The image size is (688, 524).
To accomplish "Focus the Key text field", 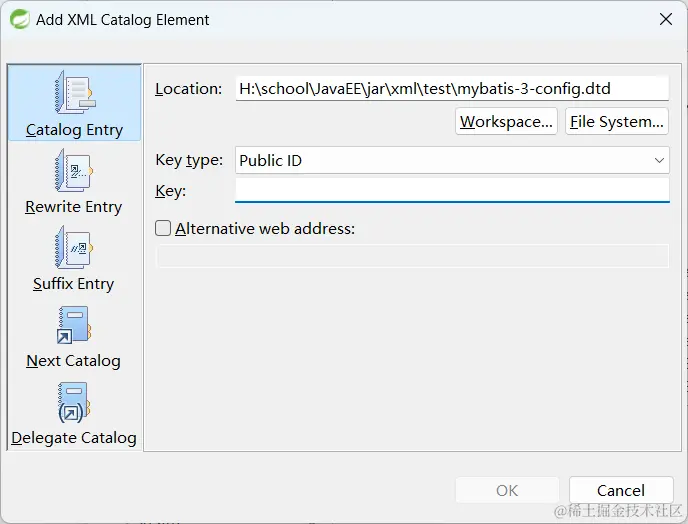I will click(x=451, y=190).
